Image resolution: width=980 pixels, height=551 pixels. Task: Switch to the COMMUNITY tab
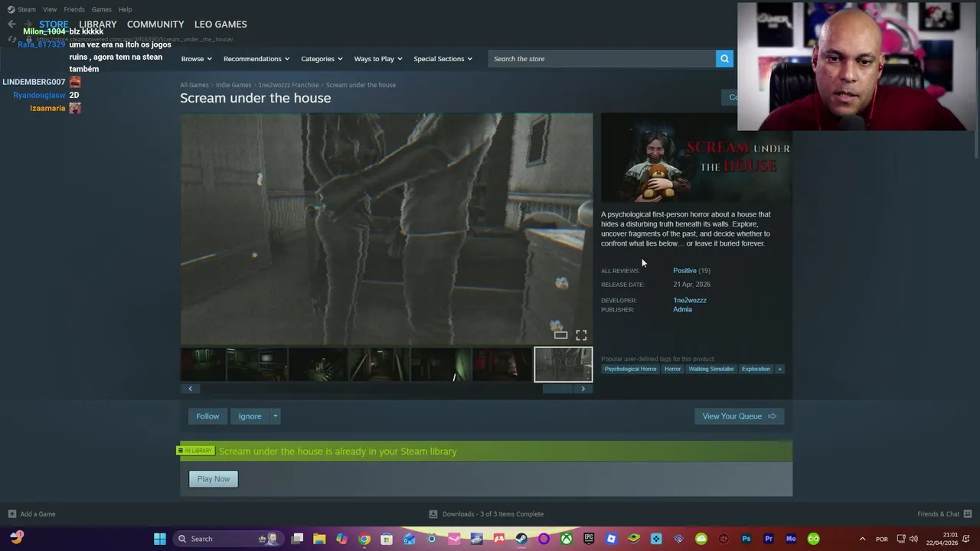tap(155, 24)
